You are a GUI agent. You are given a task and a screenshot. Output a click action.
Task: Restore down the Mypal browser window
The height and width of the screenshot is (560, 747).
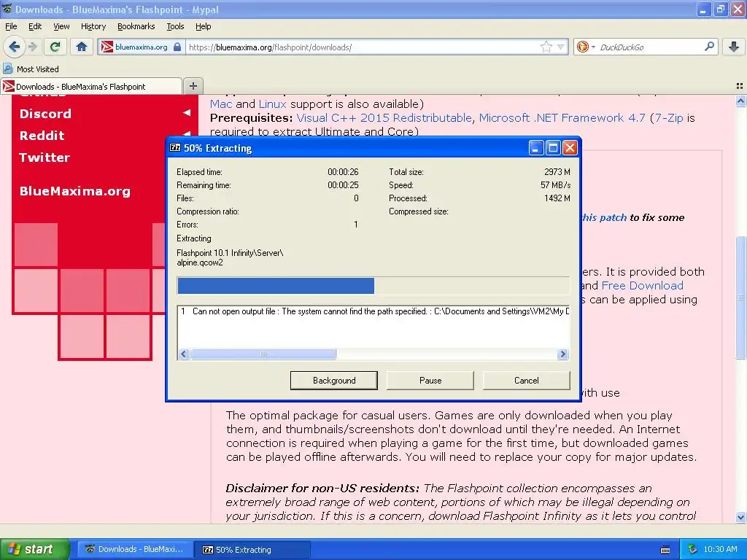[x=720, y=9]
